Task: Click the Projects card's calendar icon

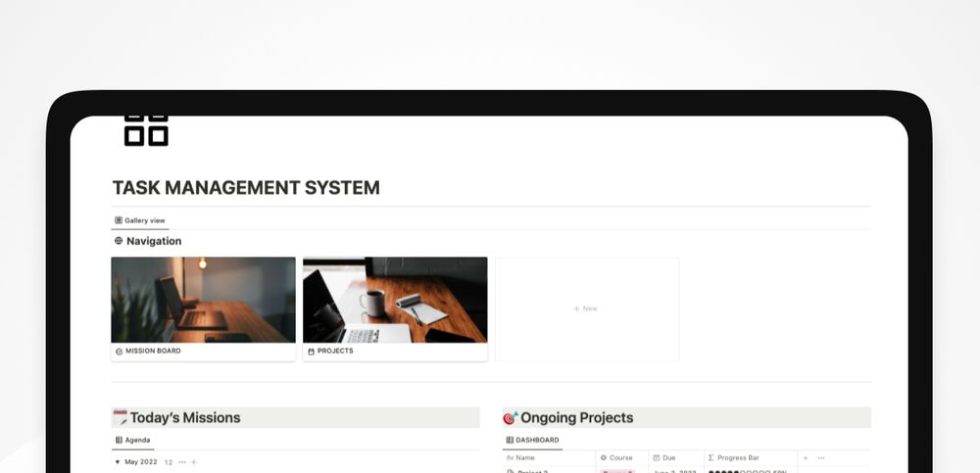Action: [x=311, y=351]
